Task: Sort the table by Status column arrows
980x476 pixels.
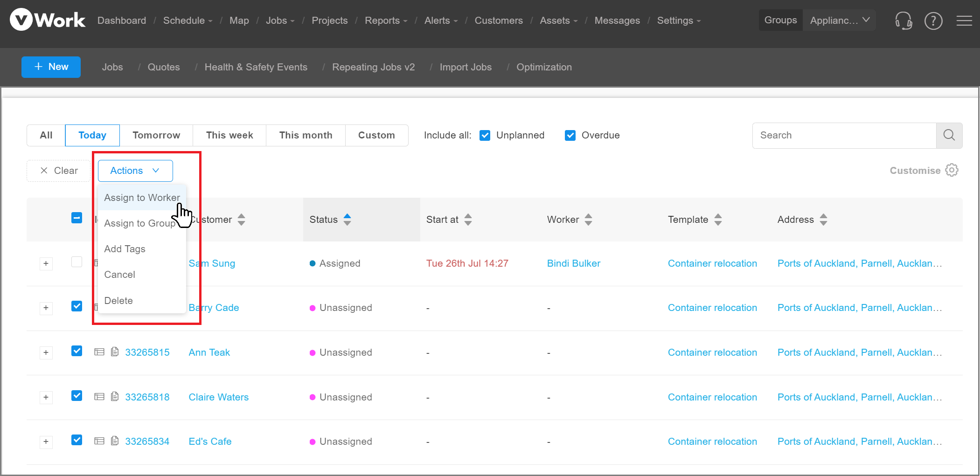Action: click(x=347, y=220)
